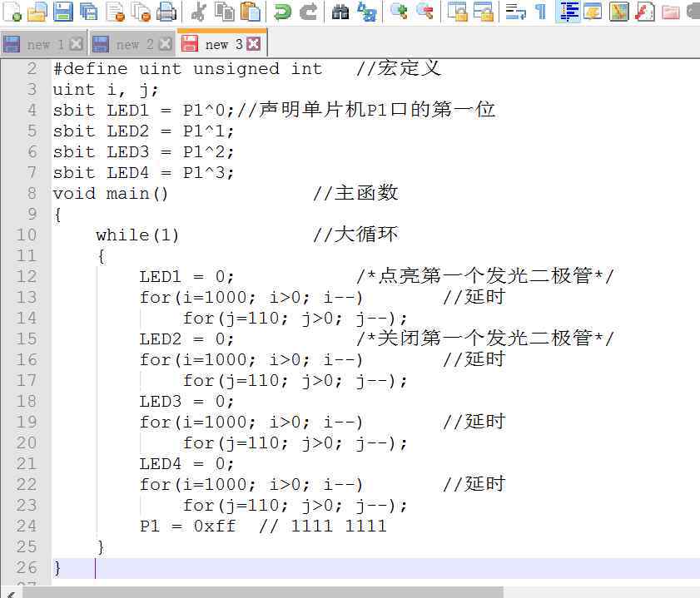Toggle synchronized horizontal scrolling
The width and height of the screenshot is (700, 598).
[484, 11]
